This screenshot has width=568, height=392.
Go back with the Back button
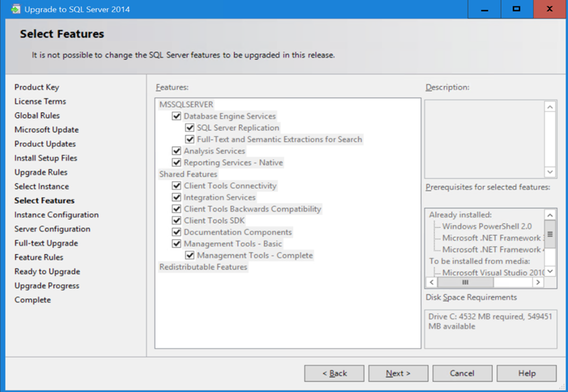pyautogui.click(x=334, y=373)
